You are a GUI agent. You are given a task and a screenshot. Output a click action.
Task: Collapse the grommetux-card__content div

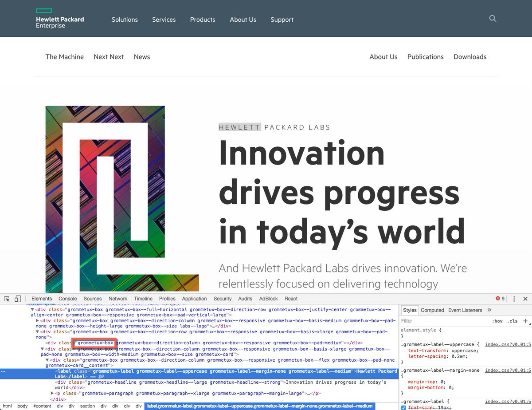pyautogui.click(x=47, y=360)
